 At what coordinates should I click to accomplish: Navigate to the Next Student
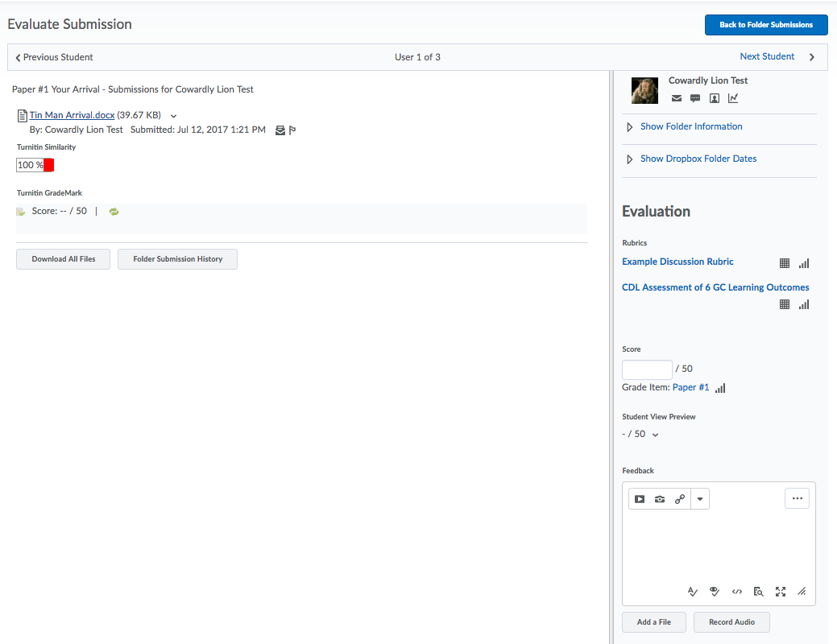pos(767,56)
